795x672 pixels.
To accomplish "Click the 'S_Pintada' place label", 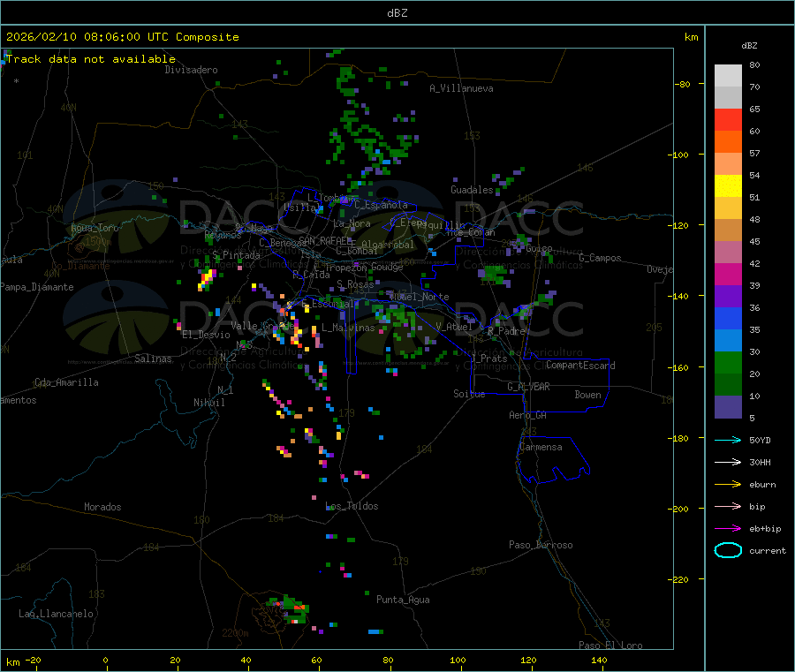I will click(x=236, y=255).
